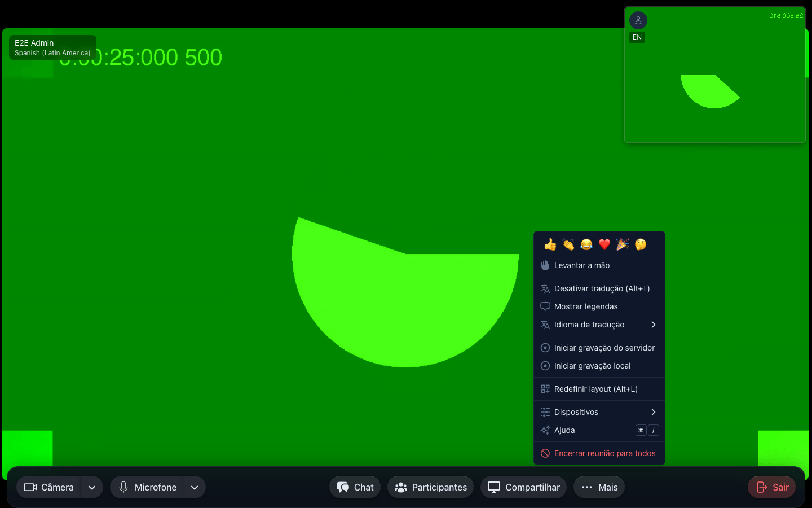The width and height of the screenshot is (812, 508).
Task: Close the Mais menu button
Action: coord(599,487)
